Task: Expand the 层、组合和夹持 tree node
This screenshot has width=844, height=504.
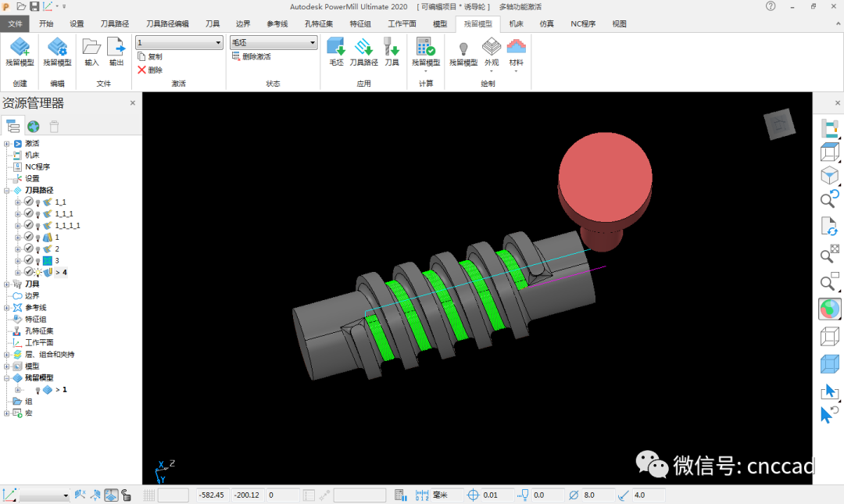Action: tap(6, 354)
